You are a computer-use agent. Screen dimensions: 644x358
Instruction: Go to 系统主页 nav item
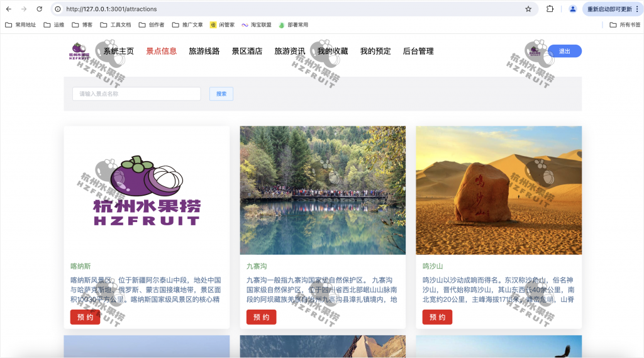(x=119, y=51)
